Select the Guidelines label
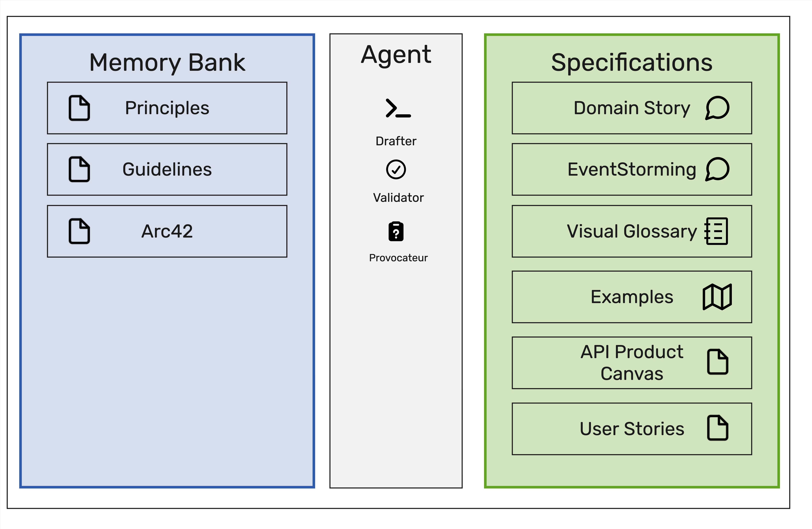 pyautogui.click(x=167, y=170)
